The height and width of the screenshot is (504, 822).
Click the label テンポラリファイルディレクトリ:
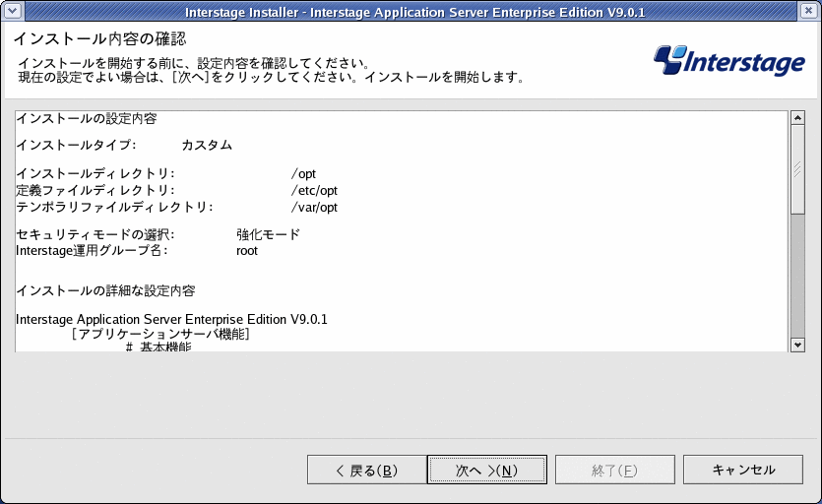(x=115, y=207)
